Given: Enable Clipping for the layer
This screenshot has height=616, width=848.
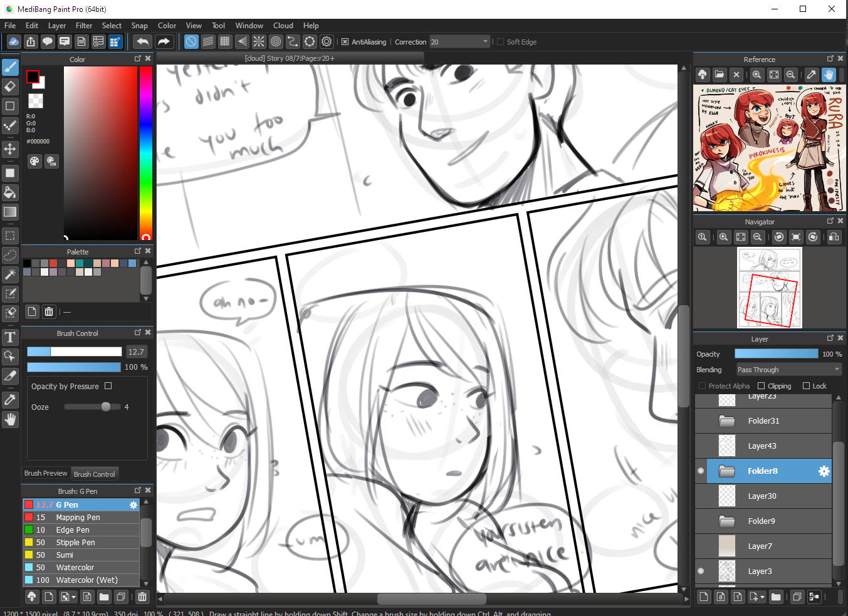Looking at the screenshot, I should (761, 386).
